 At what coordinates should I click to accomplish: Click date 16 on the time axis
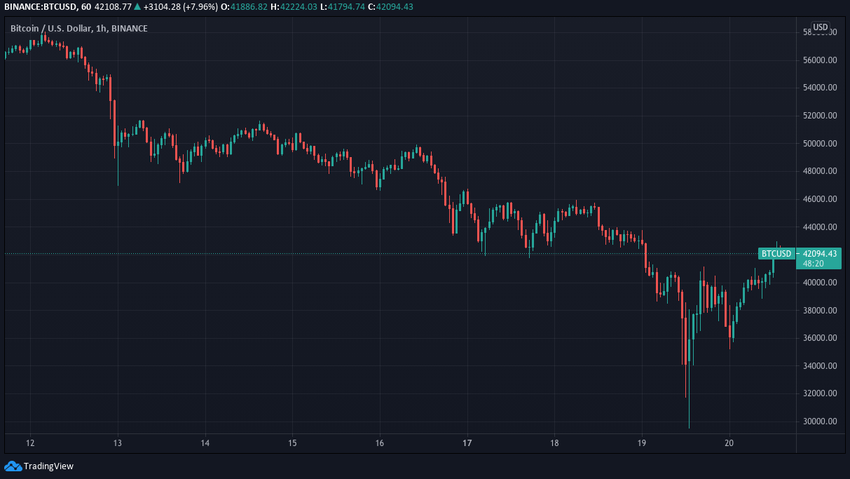click(x=379, y=443)
